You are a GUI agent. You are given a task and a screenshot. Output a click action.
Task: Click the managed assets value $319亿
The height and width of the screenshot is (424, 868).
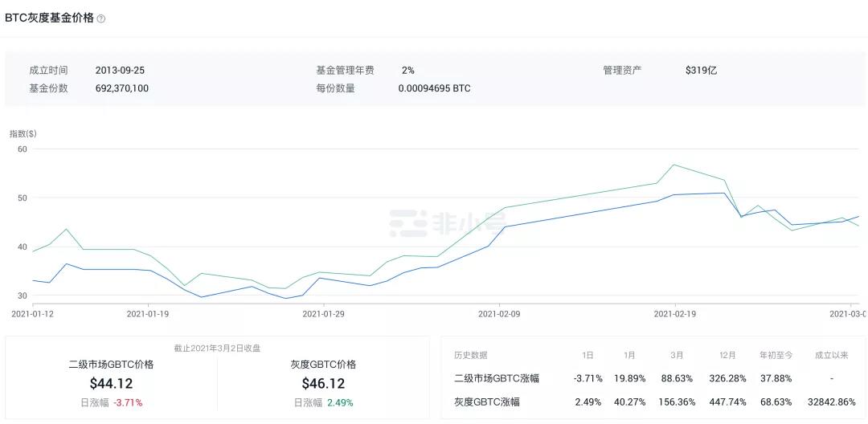(702, 70)
